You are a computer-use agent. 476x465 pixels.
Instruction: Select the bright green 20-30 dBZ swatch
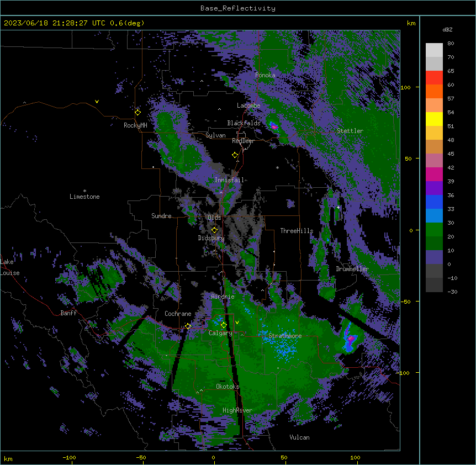(x=434, y=230)
